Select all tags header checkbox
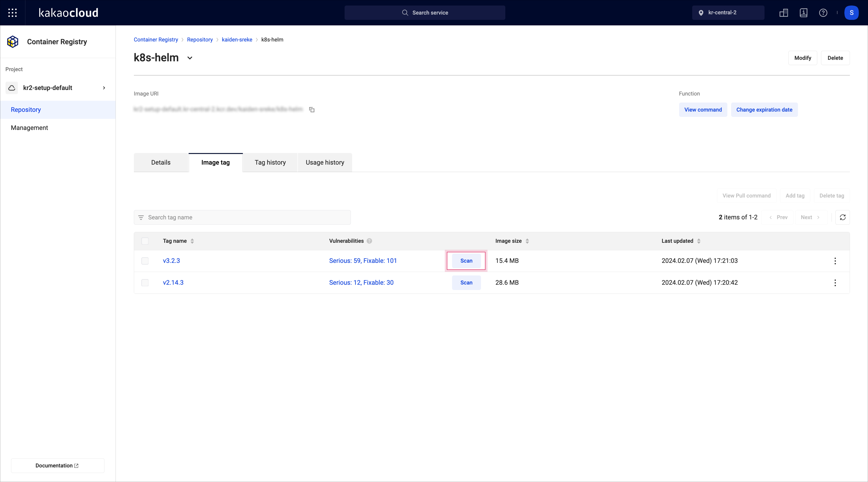This screenshot has width=868, height=482. point(145,241)
